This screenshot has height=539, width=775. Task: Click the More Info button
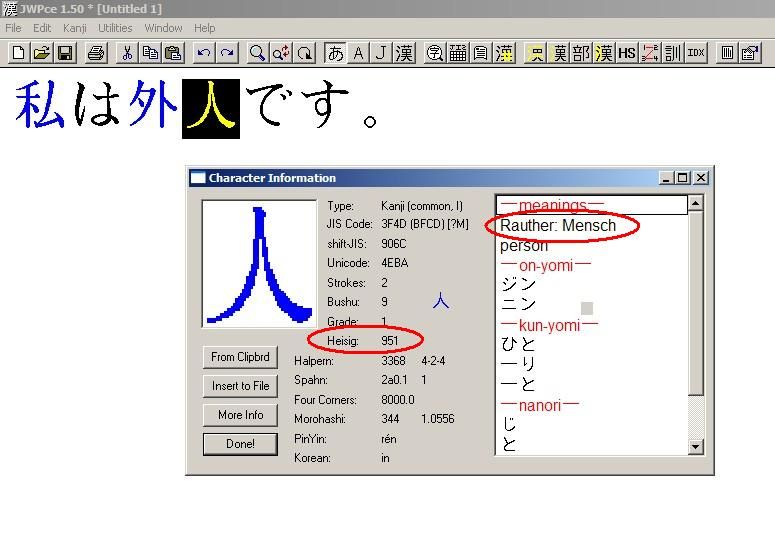pos(240,415)
